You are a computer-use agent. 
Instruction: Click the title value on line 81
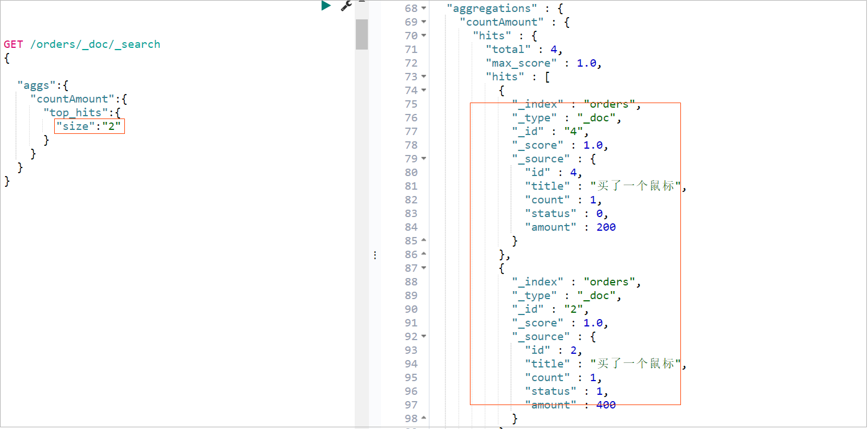tap(636, 186)
